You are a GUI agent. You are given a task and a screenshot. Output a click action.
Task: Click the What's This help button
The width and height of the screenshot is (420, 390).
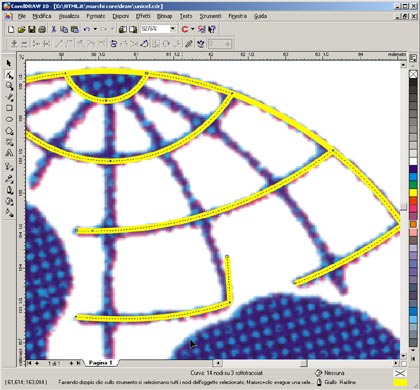pyautogui.click(x=212, y=29)
